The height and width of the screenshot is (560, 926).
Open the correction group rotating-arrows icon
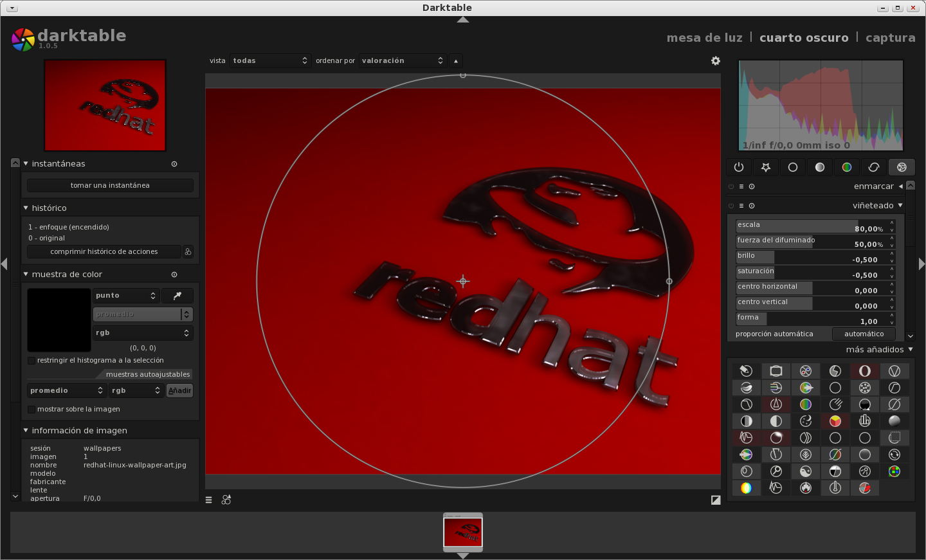point(874,167)
